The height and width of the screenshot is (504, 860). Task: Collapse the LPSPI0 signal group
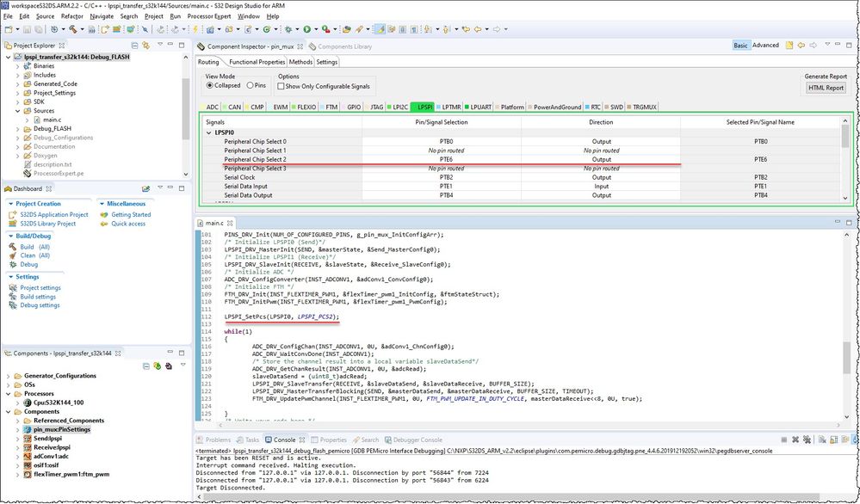pos(208,132)
